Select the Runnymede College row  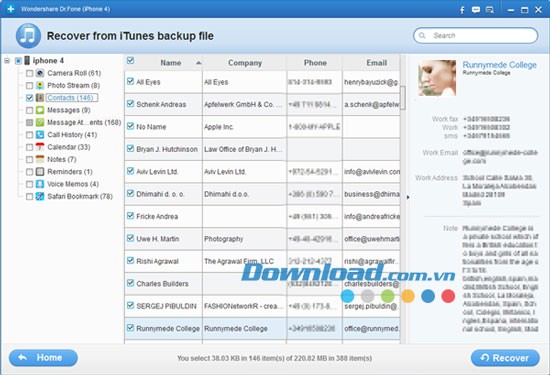pyautogui.click(x=262, y=329)
